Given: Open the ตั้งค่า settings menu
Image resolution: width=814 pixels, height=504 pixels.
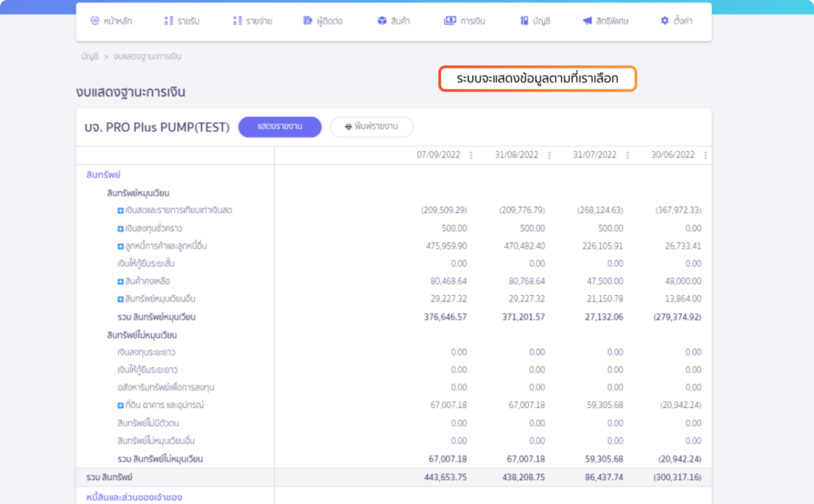Looking at the screenshot, I should click(x=676, y=21).
